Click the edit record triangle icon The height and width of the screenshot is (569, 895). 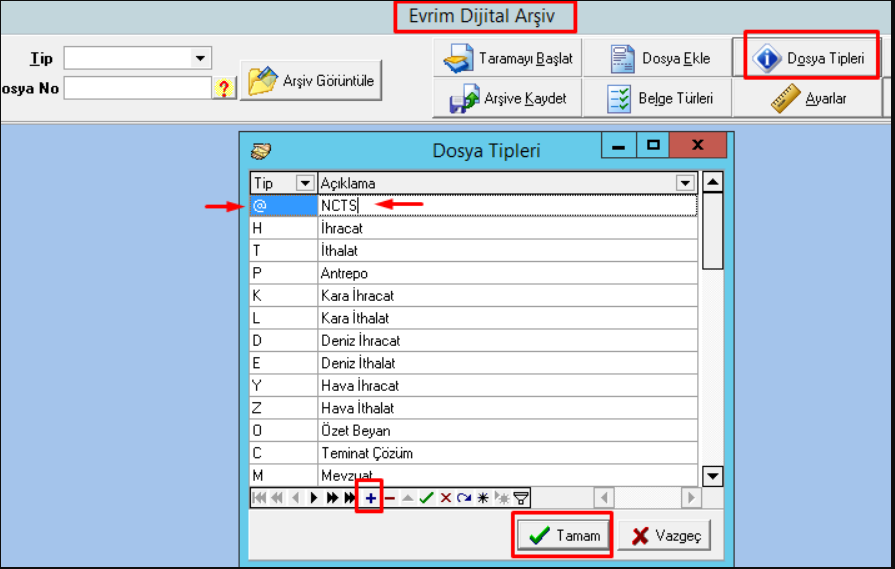click(408, 498)
